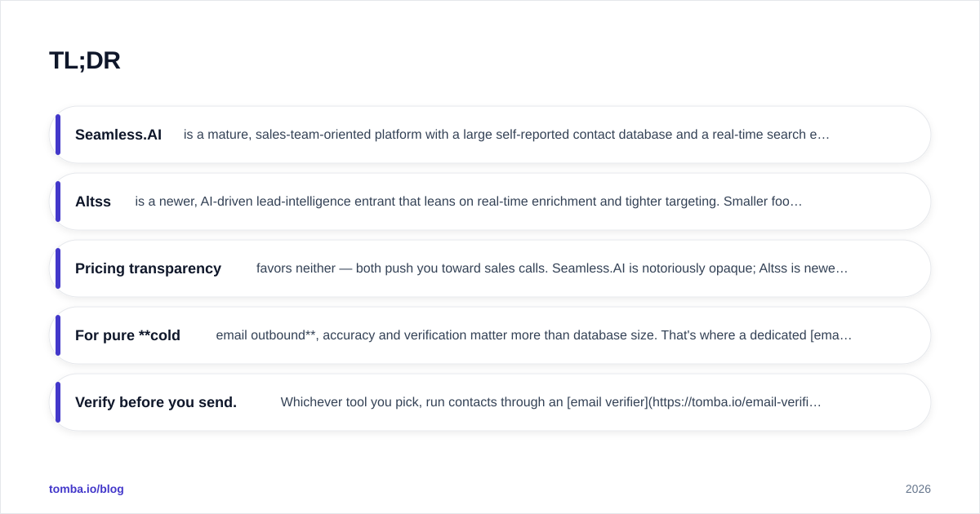The height and width of the screenshot is (514, 980).
Task: Click the TL;DR heading
Action: coord(85,60)
